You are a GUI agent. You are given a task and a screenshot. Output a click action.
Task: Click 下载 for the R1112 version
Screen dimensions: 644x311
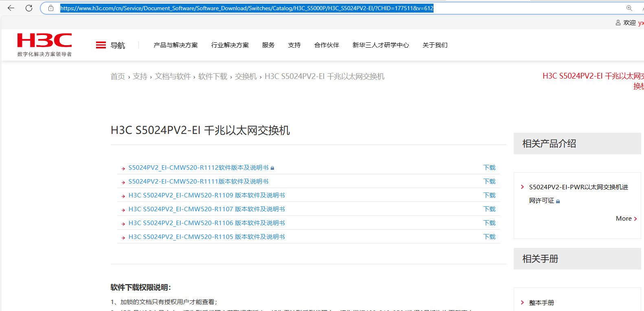(489, 168)
